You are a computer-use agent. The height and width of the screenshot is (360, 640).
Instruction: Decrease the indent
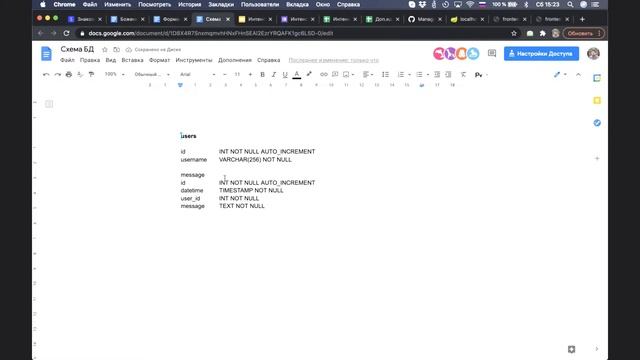tap(437, 74)
